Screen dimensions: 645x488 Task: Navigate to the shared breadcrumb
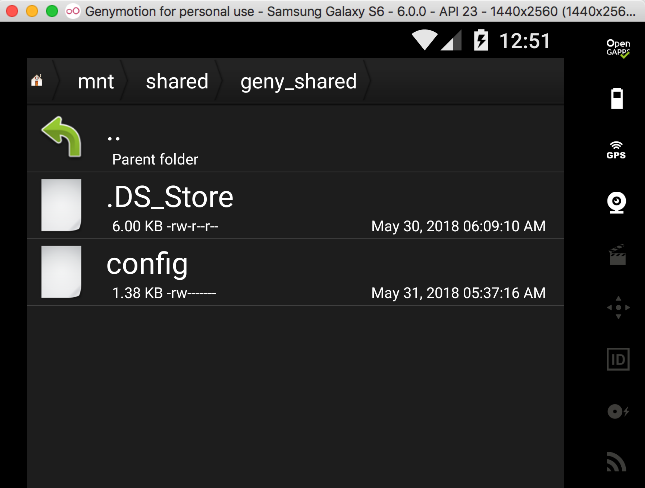pyautogui.click(x=177, y=81)
